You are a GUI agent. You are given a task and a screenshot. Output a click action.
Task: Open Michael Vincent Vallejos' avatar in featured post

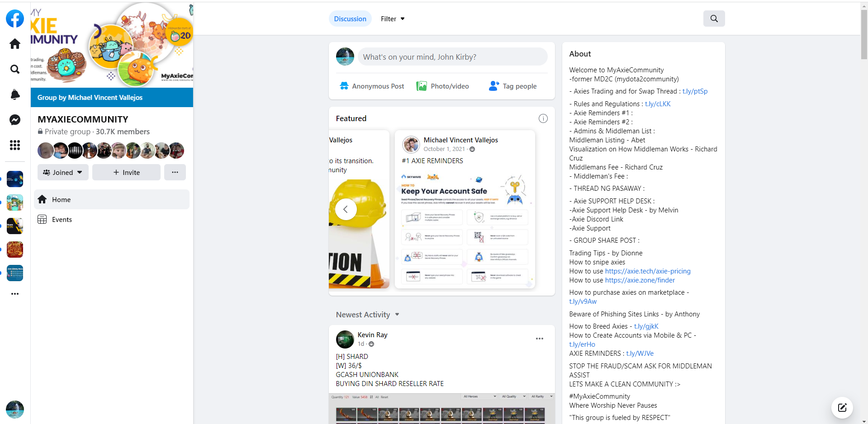click(411, 145)
